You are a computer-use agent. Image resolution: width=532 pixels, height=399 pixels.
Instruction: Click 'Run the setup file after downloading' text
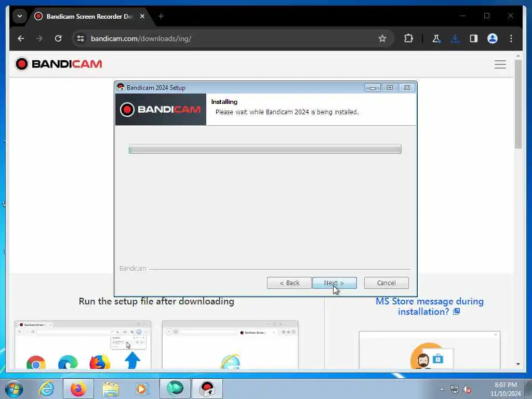(x=156, y=301)
